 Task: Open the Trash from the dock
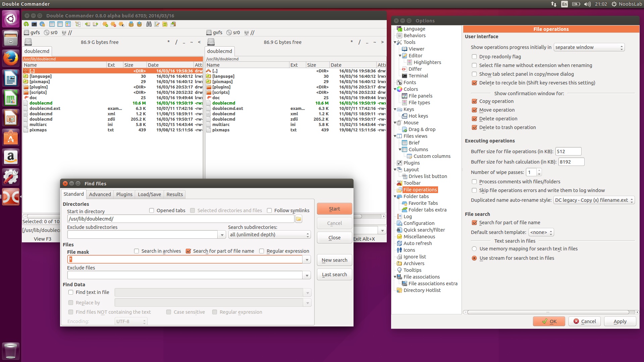[11, 351]
